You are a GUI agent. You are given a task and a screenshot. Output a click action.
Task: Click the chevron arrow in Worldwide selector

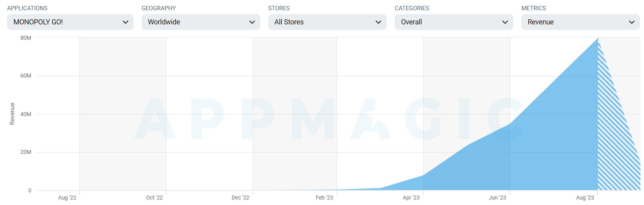[252, 22]
